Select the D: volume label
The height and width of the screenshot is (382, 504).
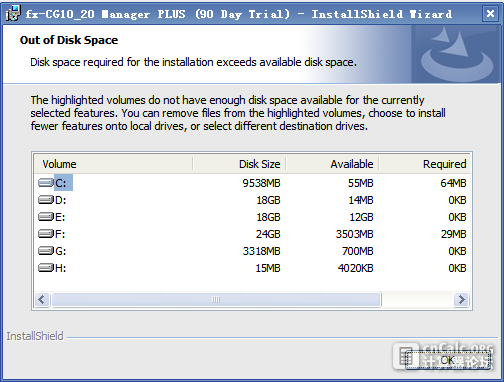pos(61,200)
